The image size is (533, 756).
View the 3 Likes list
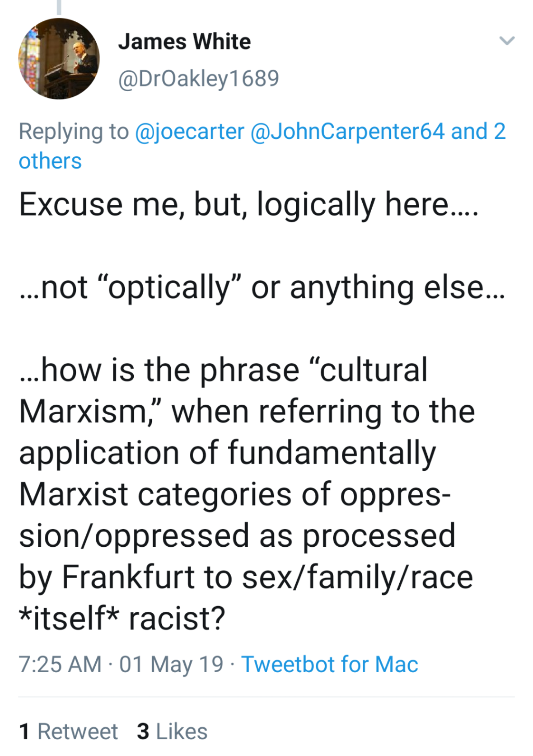click(x=172, y=731)
